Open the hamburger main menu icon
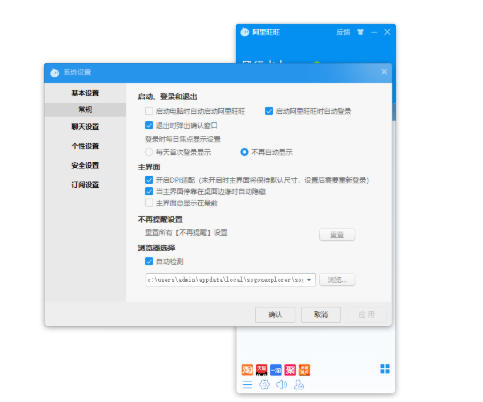The width and height of the screenshot is (483, 402). pos(247,385)
